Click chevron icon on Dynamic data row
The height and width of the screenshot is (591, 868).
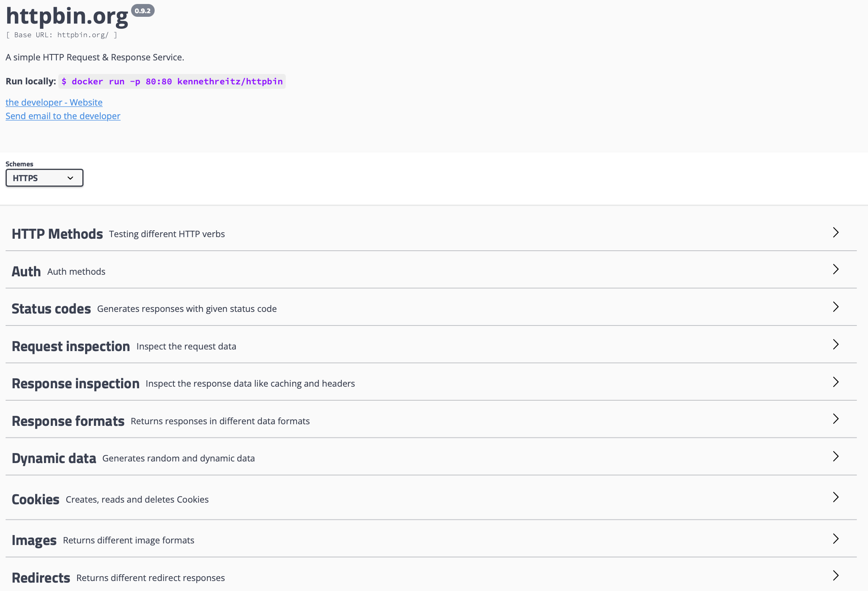point(835,456)
